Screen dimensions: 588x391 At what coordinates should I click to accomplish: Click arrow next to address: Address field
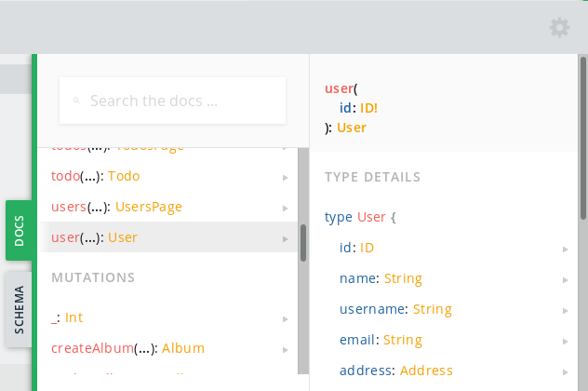click(565, 372)
